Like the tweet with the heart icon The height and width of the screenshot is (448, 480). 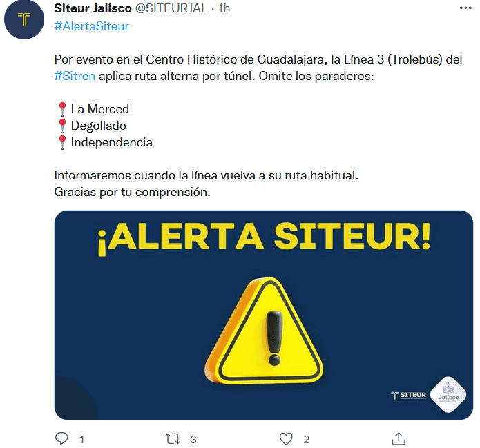[x=286, y=439]
